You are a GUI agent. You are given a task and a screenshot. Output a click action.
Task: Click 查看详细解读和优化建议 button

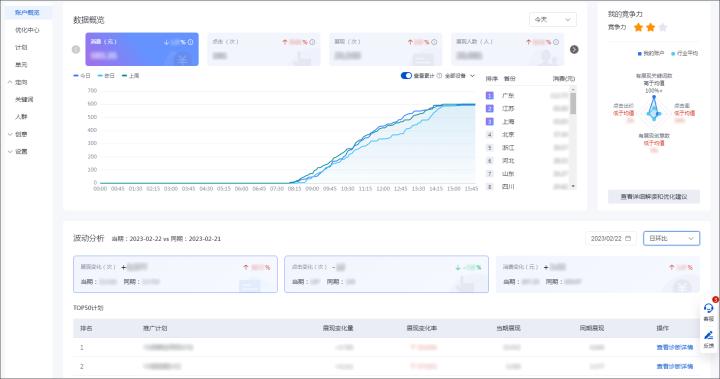pos(654,197)
